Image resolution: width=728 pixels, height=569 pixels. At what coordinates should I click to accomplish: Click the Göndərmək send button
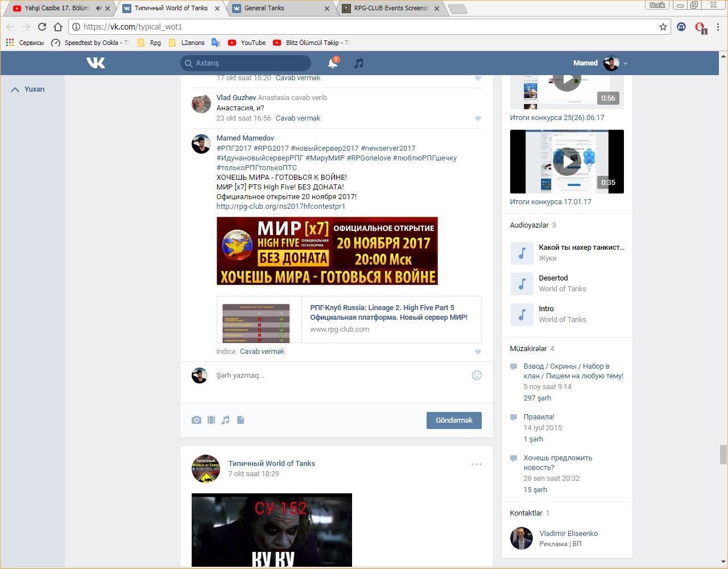click(454, 420)
